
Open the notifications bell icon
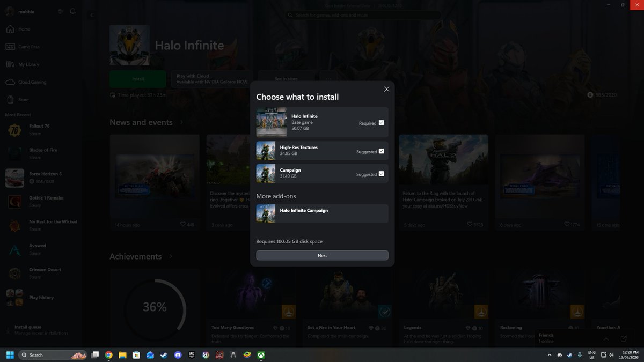coord(72,11)
